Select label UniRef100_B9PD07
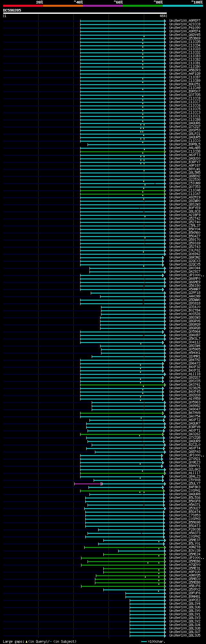Image resolution: width=206 pixels, height=644 pixels. tap(185, 92)
